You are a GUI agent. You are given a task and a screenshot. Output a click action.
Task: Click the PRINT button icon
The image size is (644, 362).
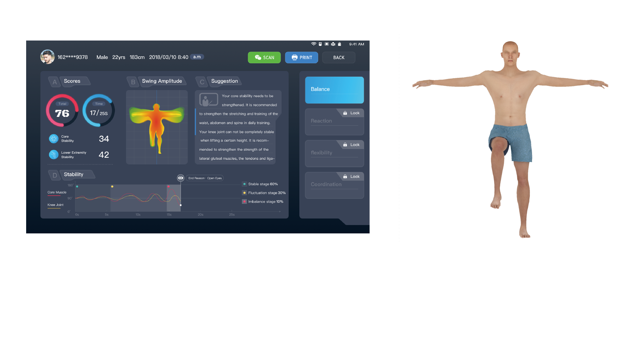pyautogui.click(x=294, y=57)
